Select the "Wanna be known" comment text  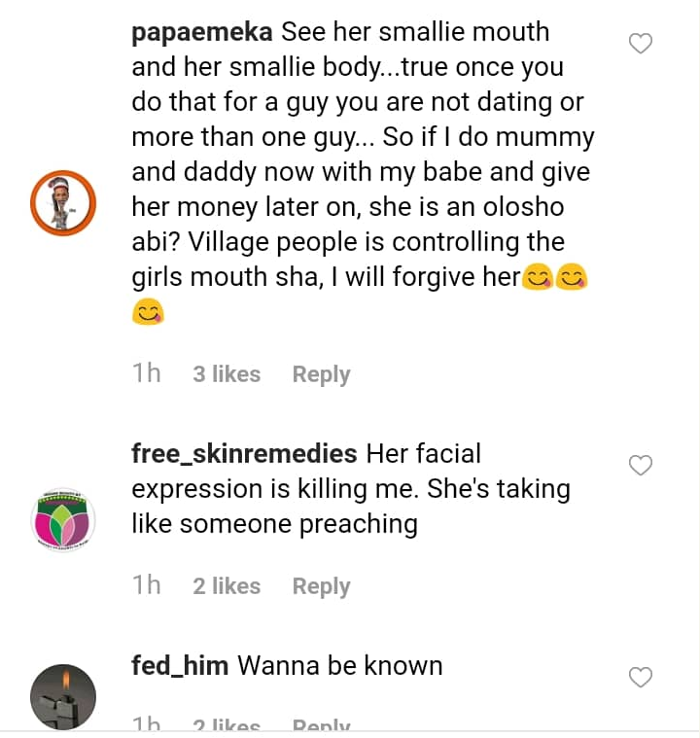[x=340, y=666]
